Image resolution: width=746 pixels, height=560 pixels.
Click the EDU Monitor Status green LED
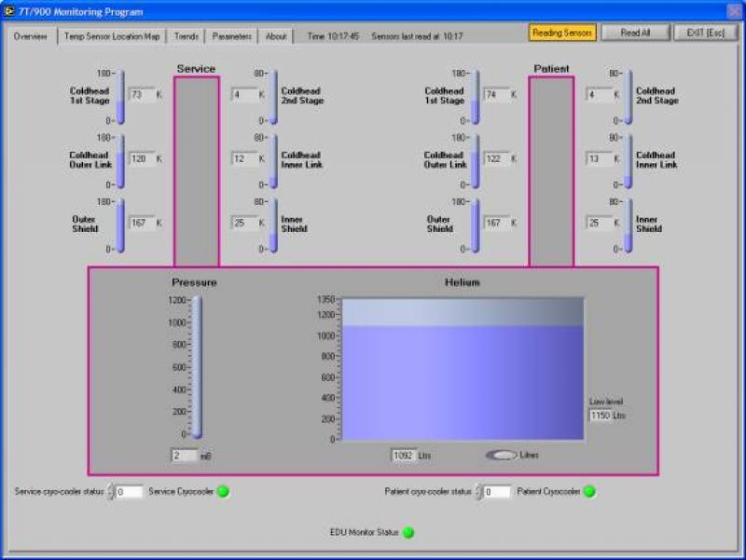408,532
